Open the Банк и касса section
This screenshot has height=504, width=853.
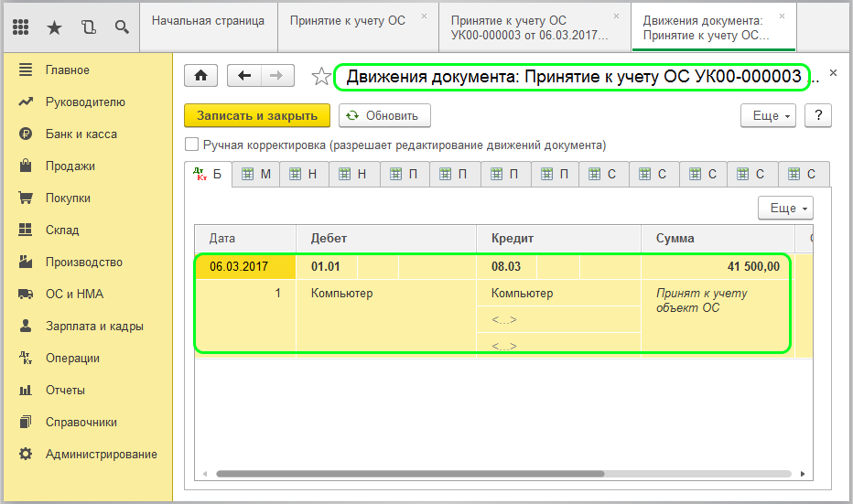pos(81,134)
